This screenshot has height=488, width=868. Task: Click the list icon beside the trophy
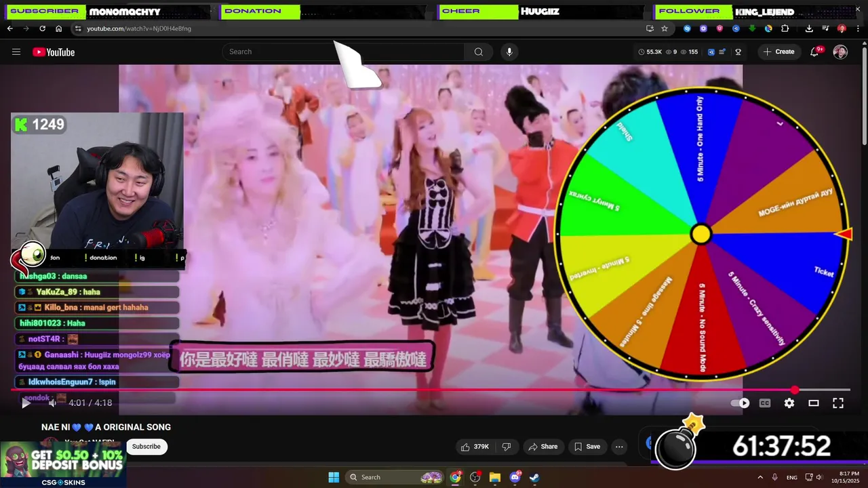(x=722, y=52)
